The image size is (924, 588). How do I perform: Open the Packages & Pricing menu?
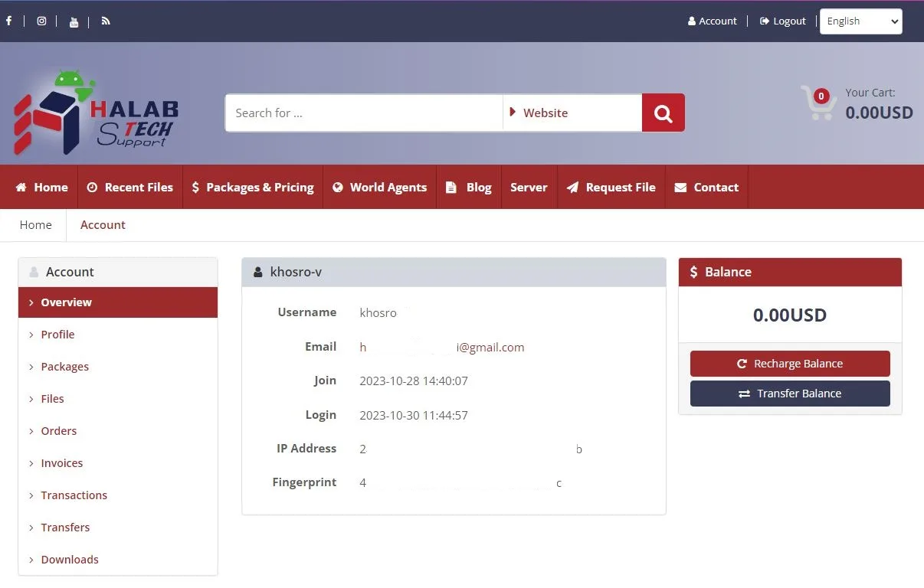coord(253,188)
